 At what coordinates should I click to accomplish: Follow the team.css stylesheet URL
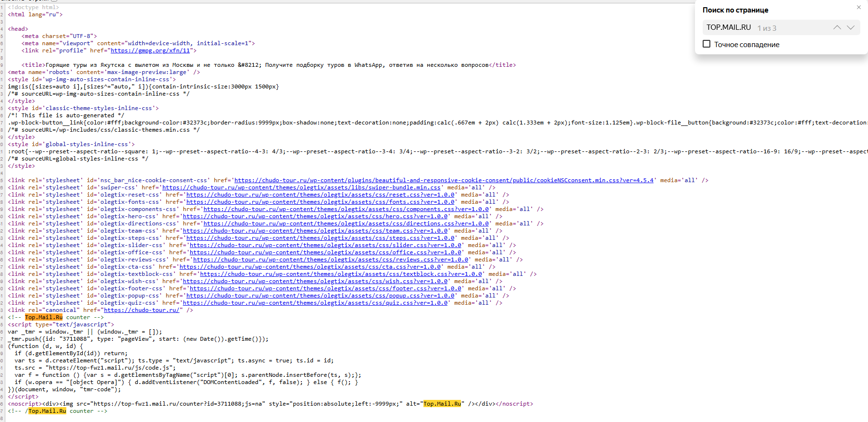coord(315,231)
